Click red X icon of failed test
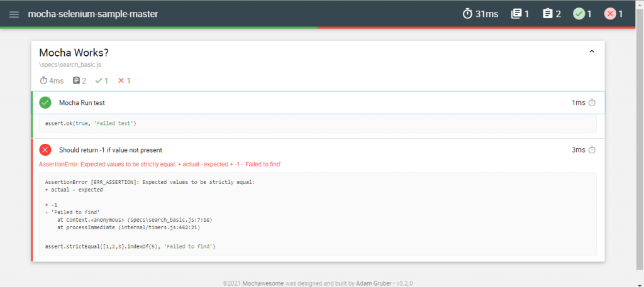The image size is (644, 287). point(45,149)
